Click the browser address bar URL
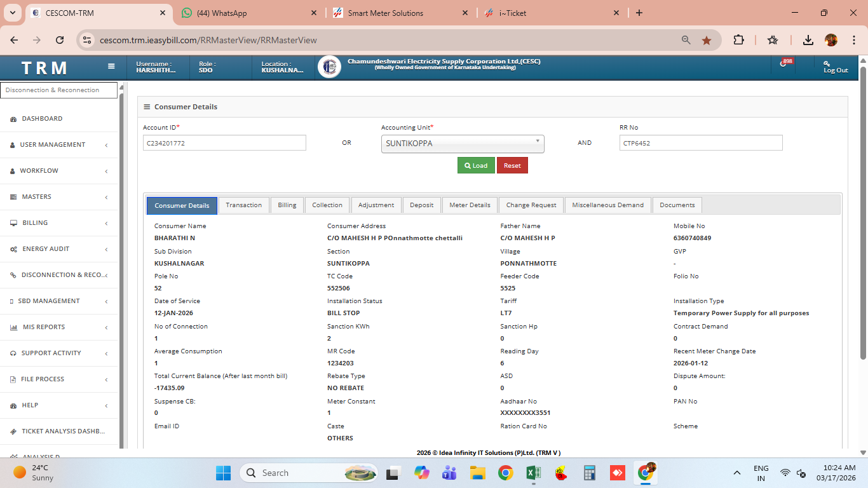The image size is (868, 488). point(208,40)
